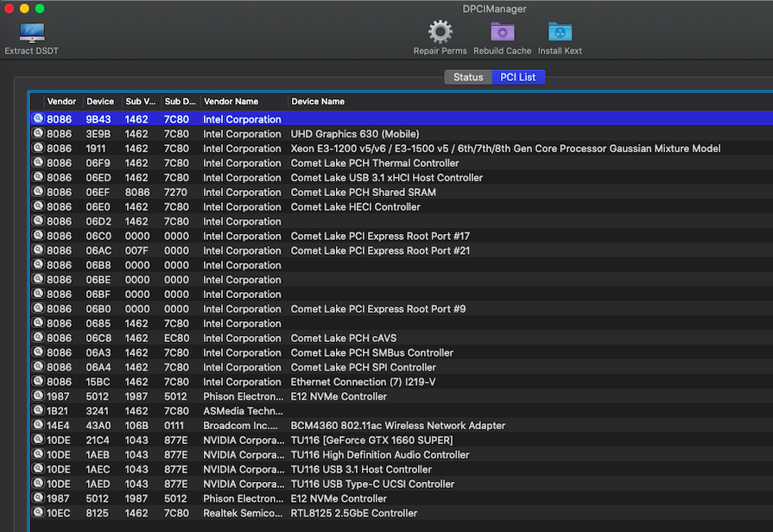
Task: Click lookup icon for USB 3.1 xHCI row
Action: coord(38,176)
